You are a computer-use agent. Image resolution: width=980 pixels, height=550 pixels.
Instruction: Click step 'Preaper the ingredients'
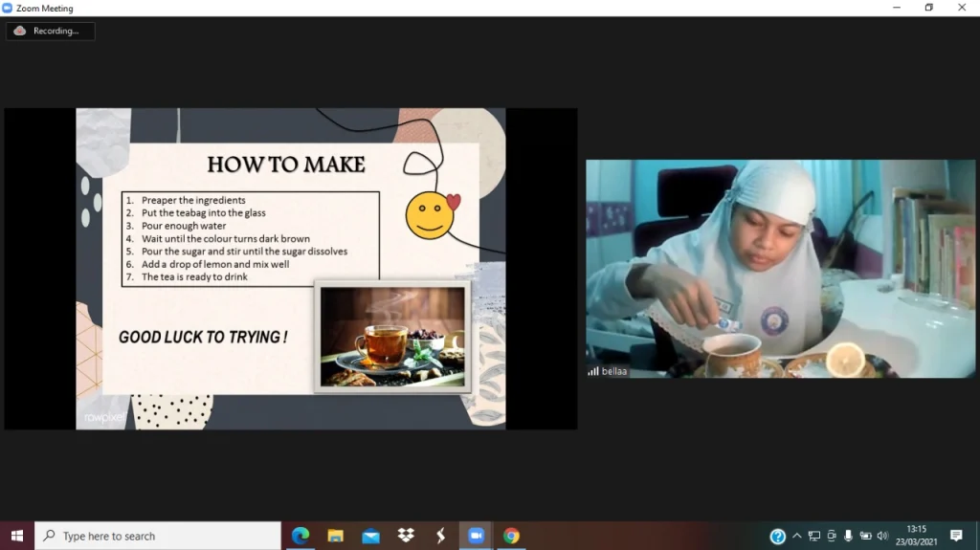click(x=193, y=200)
